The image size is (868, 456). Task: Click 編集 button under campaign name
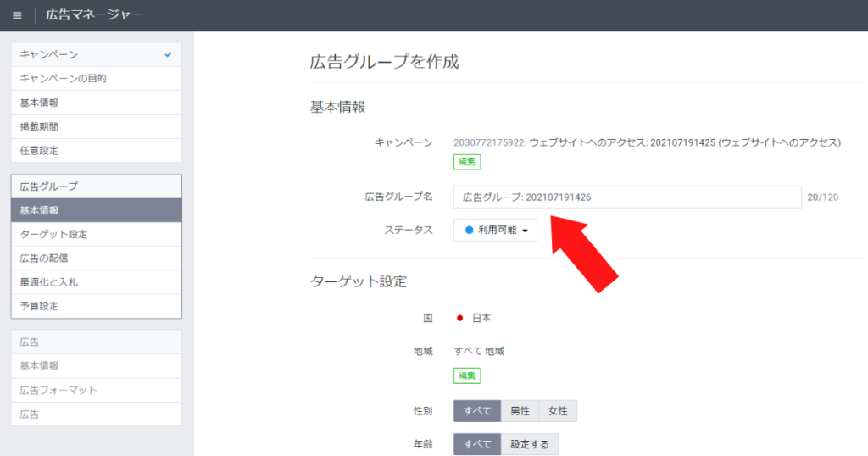click(467, 162)
